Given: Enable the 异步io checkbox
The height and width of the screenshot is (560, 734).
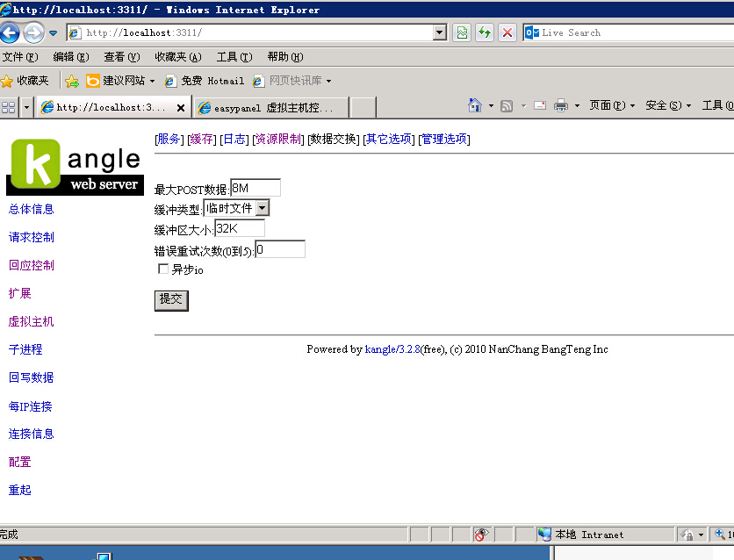Looking at the screenshot, I should point(163,269).
